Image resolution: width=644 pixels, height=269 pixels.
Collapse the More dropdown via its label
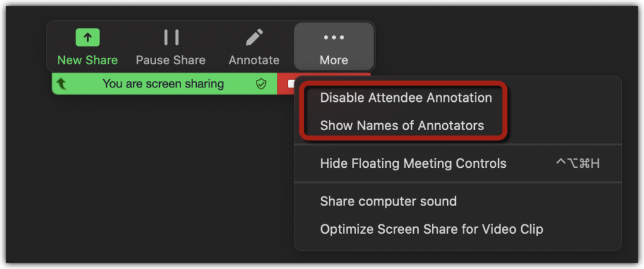tap(334, 60)
